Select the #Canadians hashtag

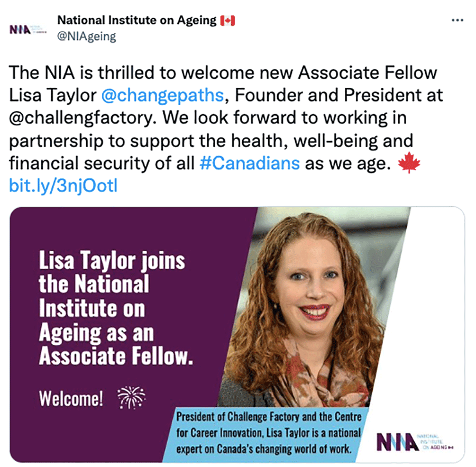coord(250,163)
